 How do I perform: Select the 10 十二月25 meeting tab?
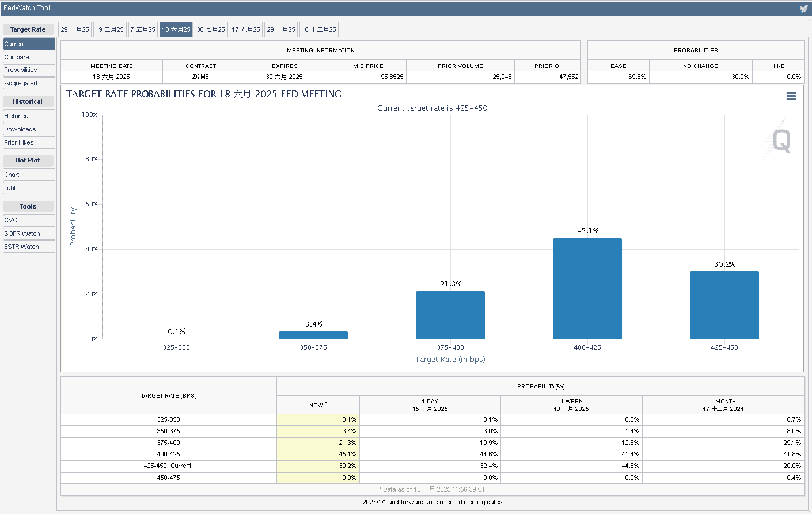[319, 29]
